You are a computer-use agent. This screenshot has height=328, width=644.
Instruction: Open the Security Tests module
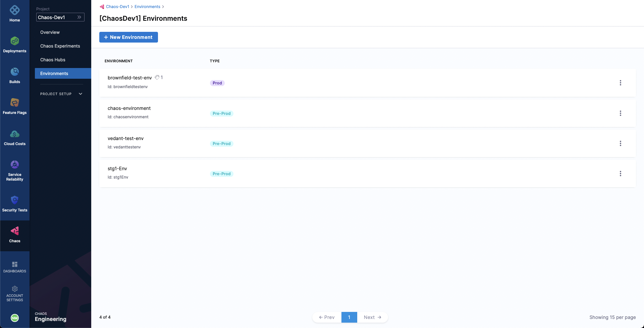tap(14, 204)
